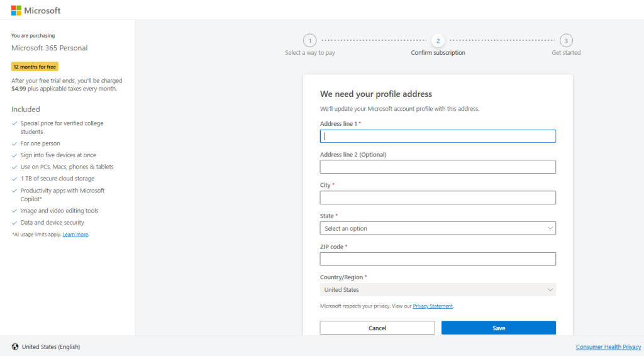
Task: Click the Microsoft logo in the header
Action: click(x=36, y=11)
